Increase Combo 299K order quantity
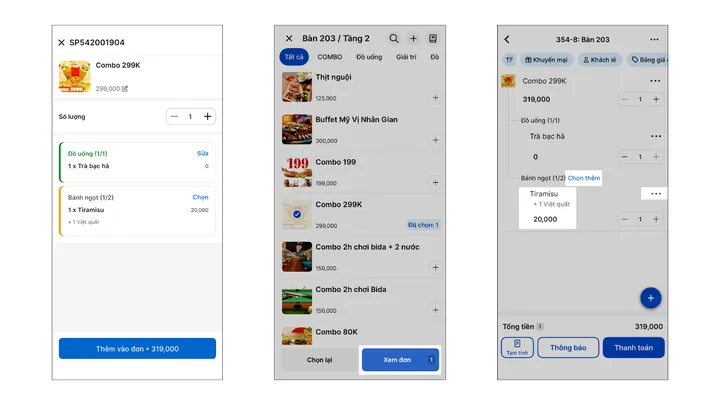 click(x=656, y=99)
